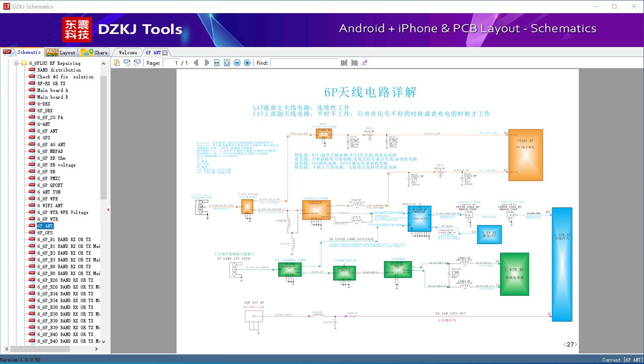
Task: Zoom in with the plus icon
Action: point(247,63)
